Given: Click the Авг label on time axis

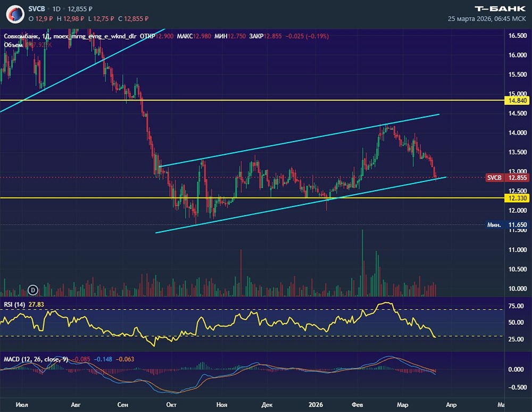Looking at the screenshot, I should (76, 405).
